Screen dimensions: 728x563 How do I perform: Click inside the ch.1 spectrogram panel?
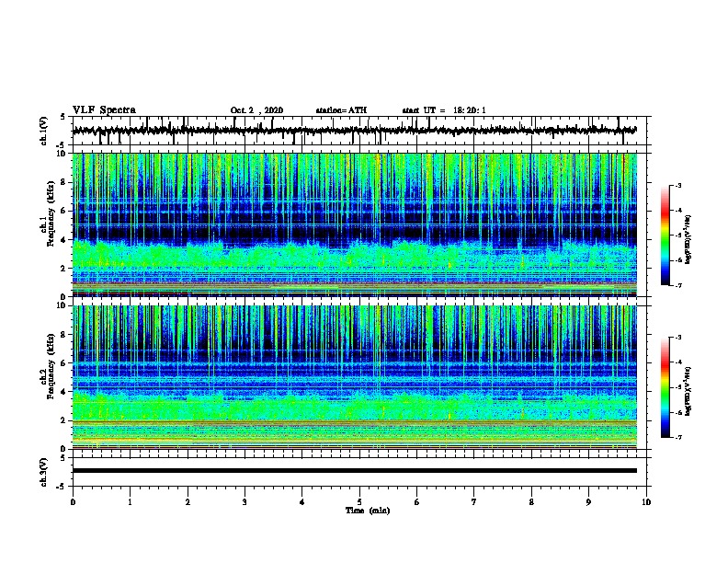click(354, 224)
